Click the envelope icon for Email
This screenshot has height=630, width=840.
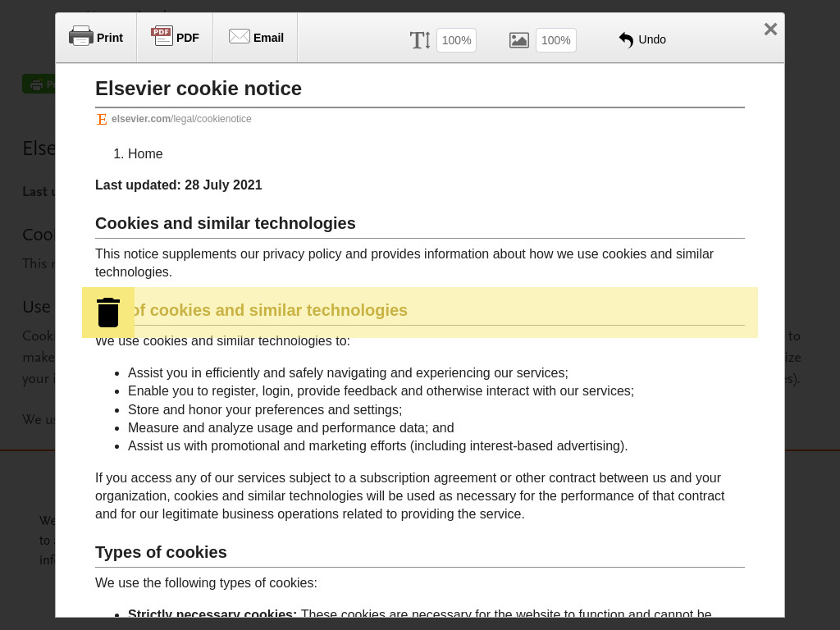pos(240,36)
